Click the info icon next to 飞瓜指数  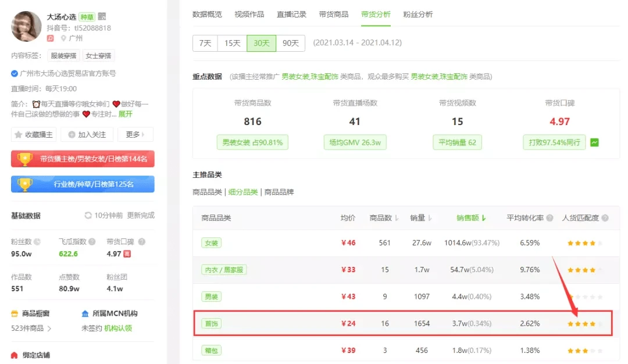pyautogui.click(x=92, y=242)
